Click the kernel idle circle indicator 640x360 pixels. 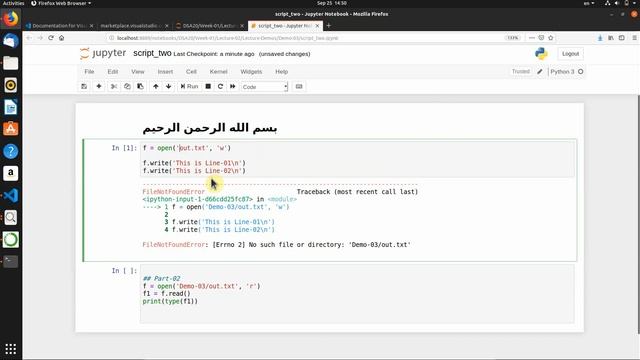[580, 71]
